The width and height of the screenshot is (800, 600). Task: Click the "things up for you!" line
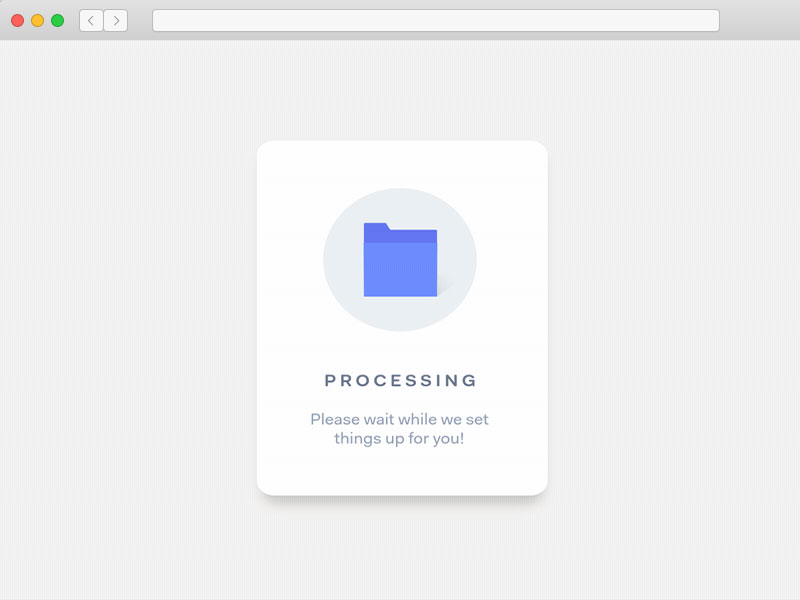point(399,439)
